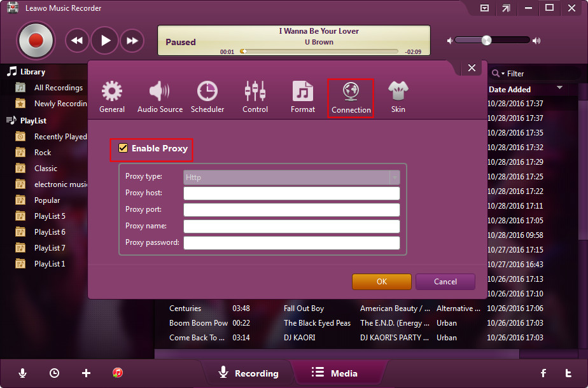Image resolution: width=588 pixels, height=388 pixels.
Task: Click the red Record button
Action: (x=36, y=41)
